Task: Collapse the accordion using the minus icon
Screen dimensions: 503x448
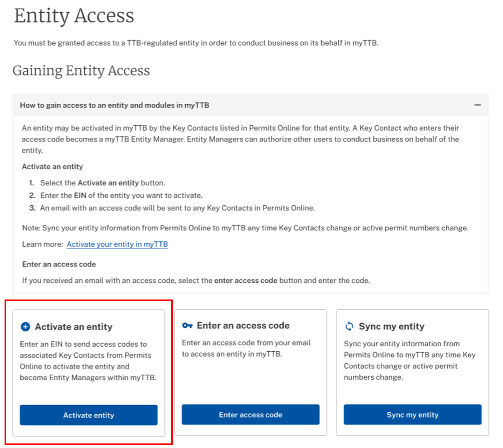Action: click(x=477, y=105)
